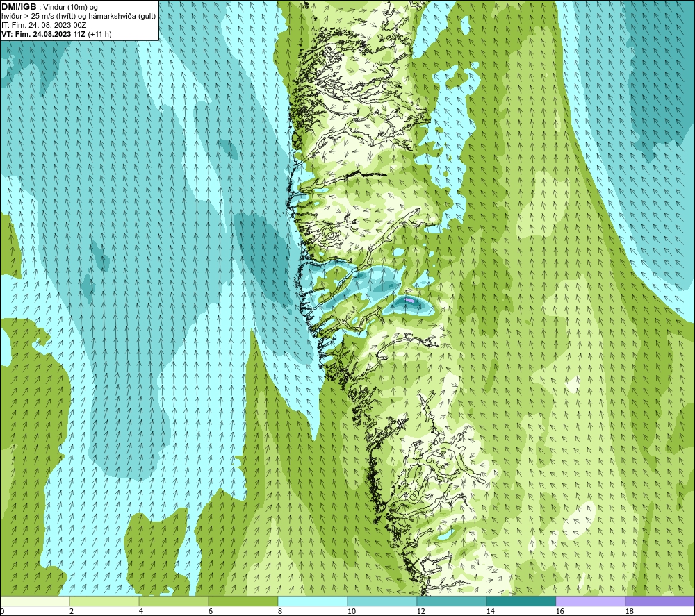Click the 6–8 m/s olive green legend swatch
Image resolution: width=695 pixels, height=616 pixels.
[243, 601]
